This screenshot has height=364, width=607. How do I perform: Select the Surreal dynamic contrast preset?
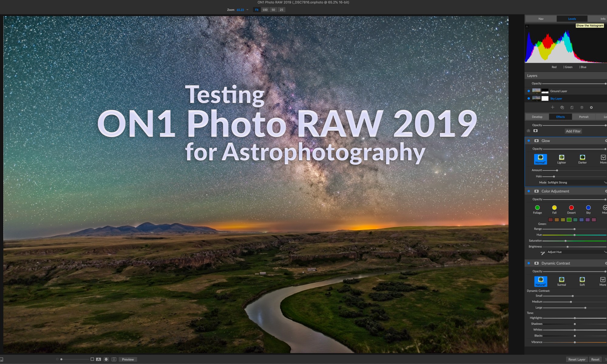[x=561, y=281]
